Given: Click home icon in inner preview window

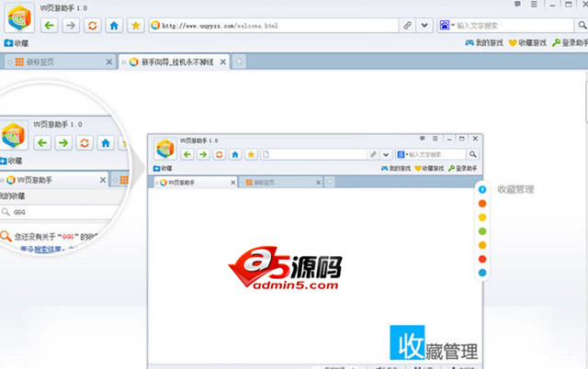Looking at the screenshot, I should [235, 154].
